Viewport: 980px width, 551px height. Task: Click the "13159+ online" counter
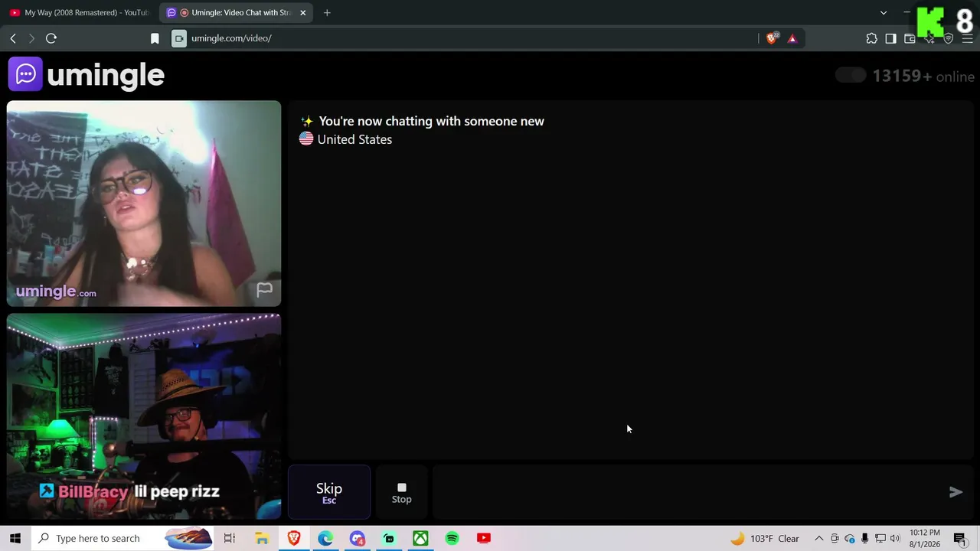[x=923, y=76]
